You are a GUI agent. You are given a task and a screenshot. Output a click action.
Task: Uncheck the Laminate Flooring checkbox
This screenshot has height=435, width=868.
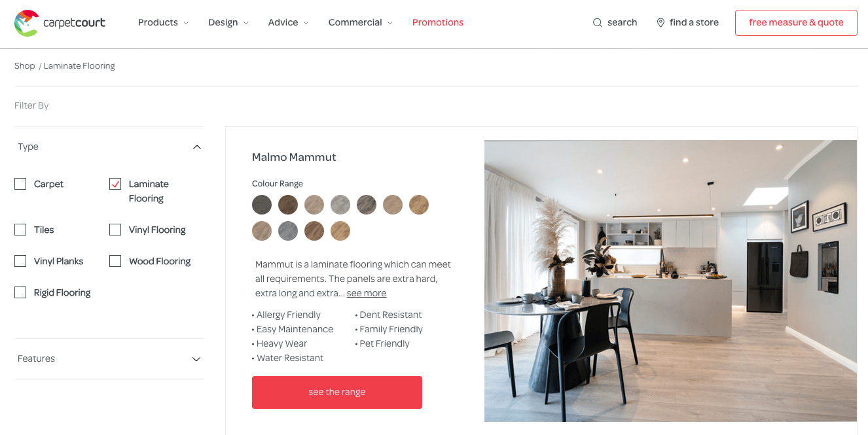pyautogui.click(x=115, y=184)
